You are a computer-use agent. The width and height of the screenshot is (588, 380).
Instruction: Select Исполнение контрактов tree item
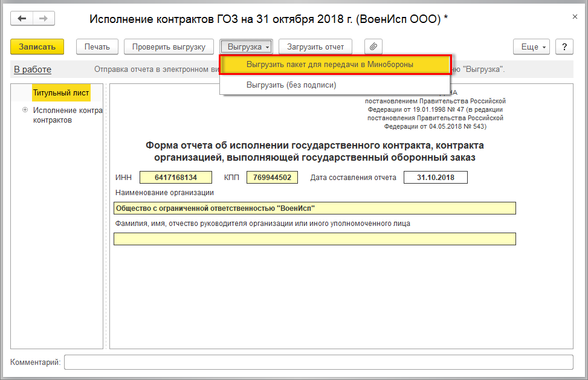68,115
